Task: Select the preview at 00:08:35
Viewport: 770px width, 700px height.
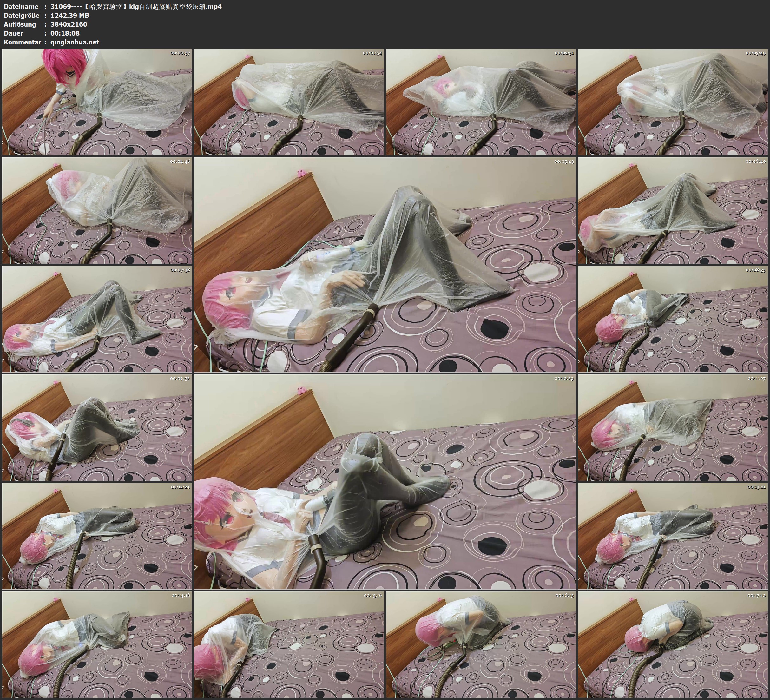Action: coord(673,319)
